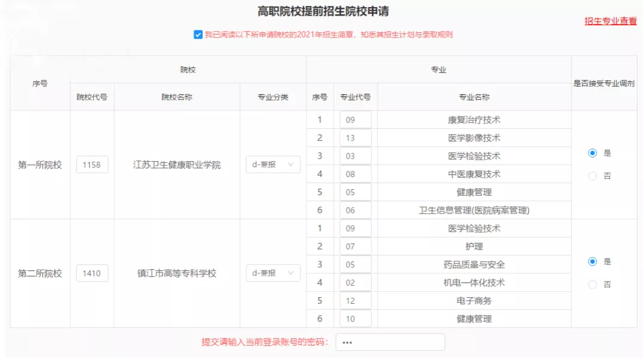Viewport: 644px width, 358px height.
Task: Click the code field 12 for 电子商务
Action: tap(355, 300)
